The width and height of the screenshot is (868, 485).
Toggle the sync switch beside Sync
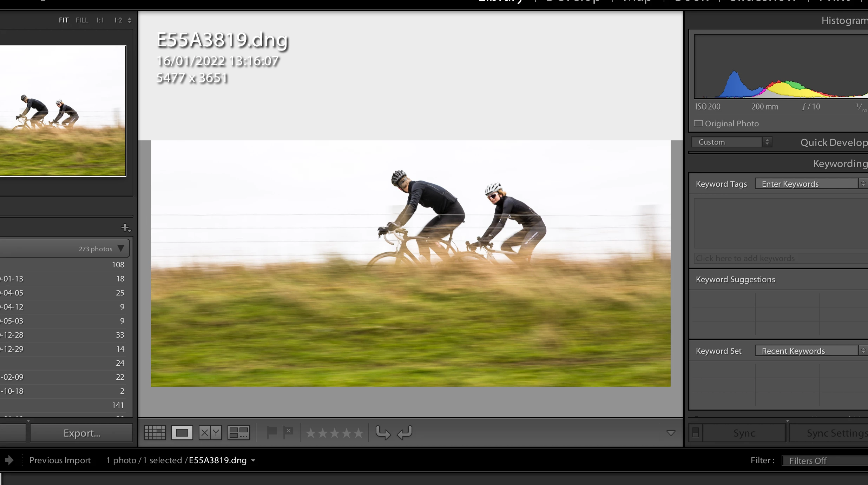[696, 433]
